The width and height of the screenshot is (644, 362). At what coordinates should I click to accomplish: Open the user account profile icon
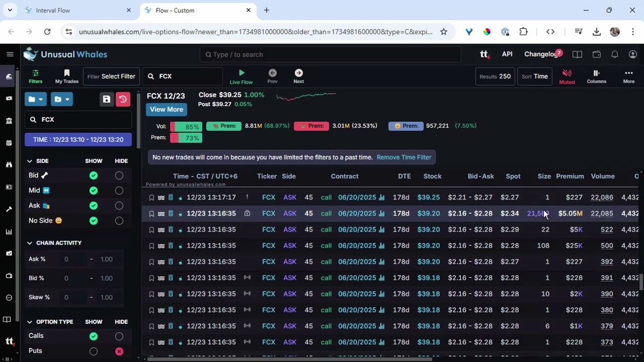point(633,54)
